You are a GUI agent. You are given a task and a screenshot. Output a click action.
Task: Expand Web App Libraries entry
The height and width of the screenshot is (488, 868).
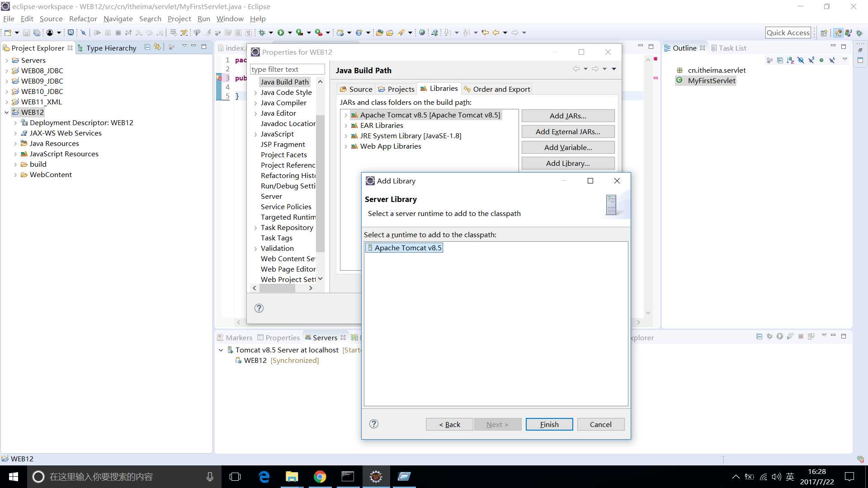[346, 146]
